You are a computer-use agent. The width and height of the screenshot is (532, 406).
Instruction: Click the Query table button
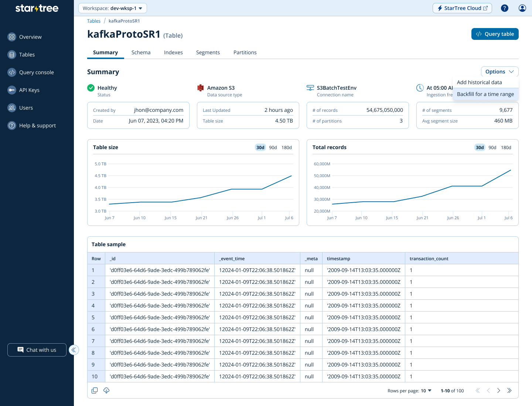tap(495, 34)
